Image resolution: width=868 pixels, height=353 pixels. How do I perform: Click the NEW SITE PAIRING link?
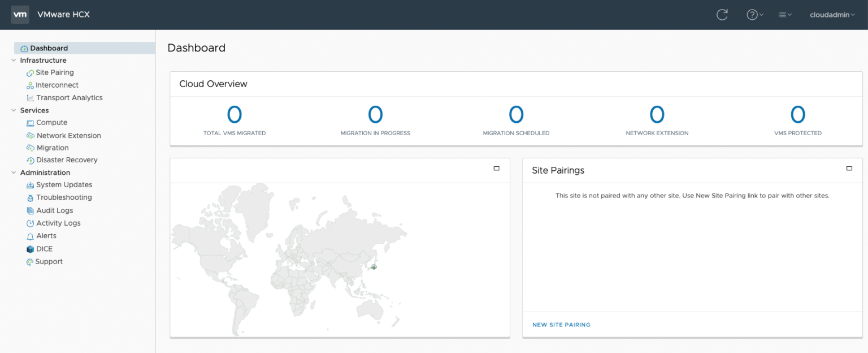point(561,325)
